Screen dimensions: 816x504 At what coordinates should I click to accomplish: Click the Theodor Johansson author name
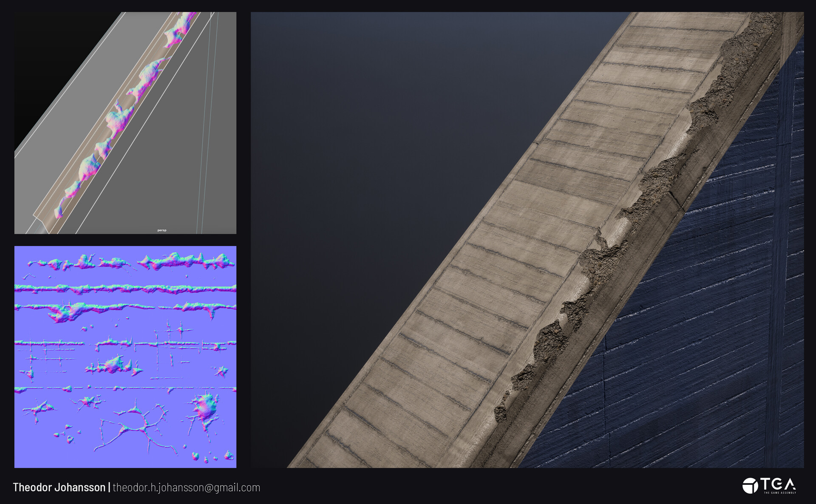[59, 487]
